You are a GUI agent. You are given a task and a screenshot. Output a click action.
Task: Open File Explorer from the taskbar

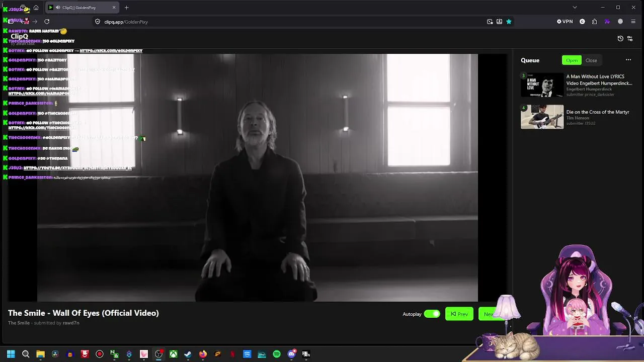point(40,354)
